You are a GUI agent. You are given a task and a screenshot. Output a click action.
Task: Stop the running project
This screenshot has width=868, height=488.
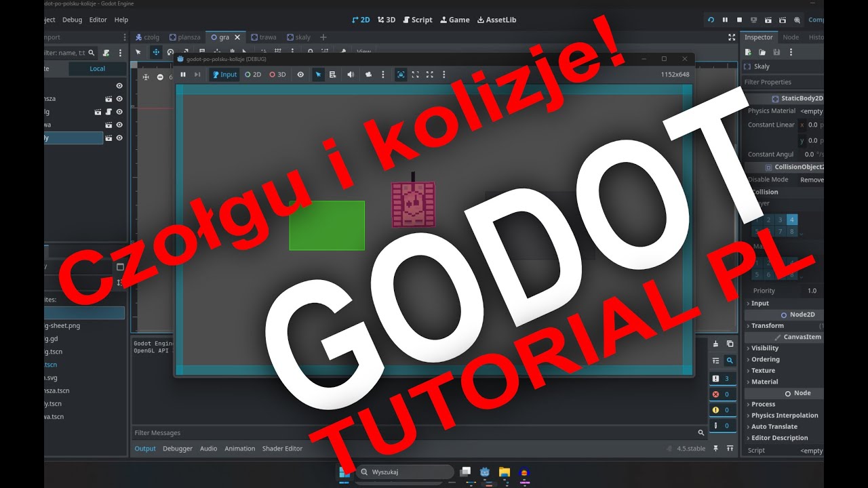click(x=739, y=20)
